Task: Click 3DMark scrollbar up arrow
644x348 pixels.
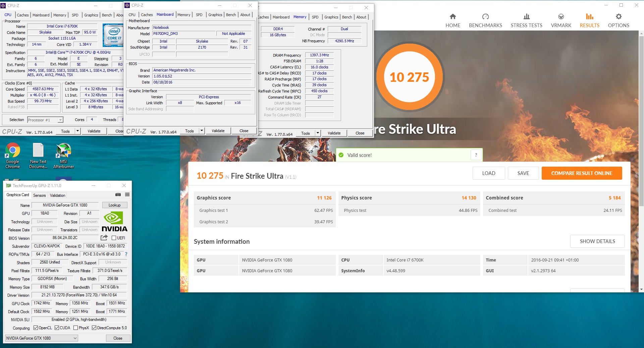Action: (x=641, y=34)
